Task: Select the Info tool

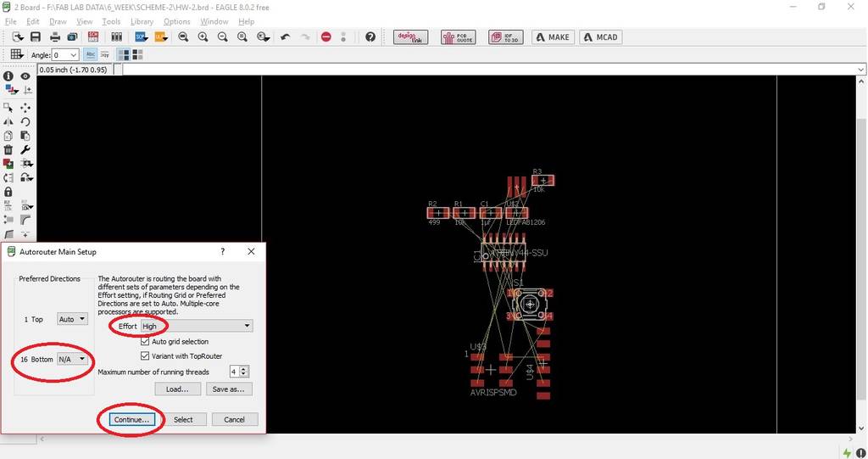Action: (8, 76)
